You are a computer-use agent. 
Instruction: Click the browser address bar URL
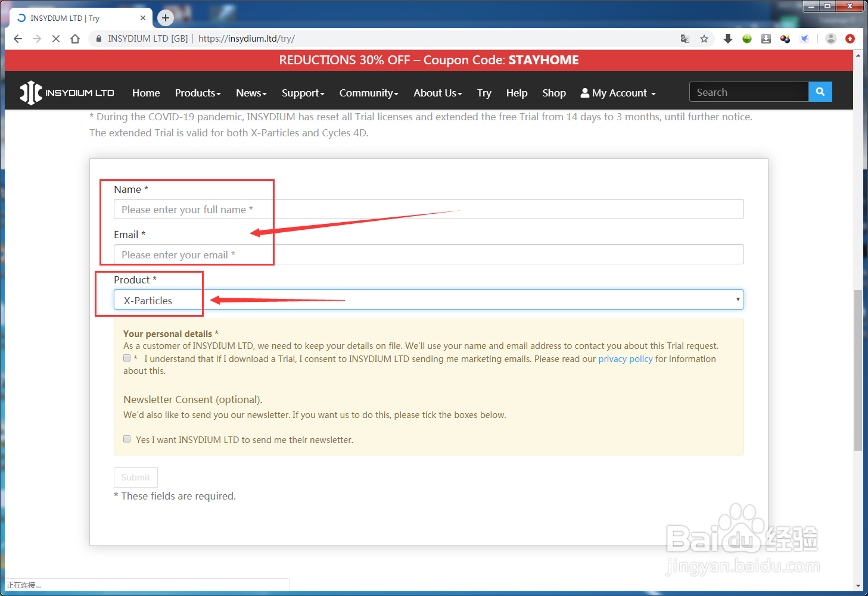[x=247, y=39]
